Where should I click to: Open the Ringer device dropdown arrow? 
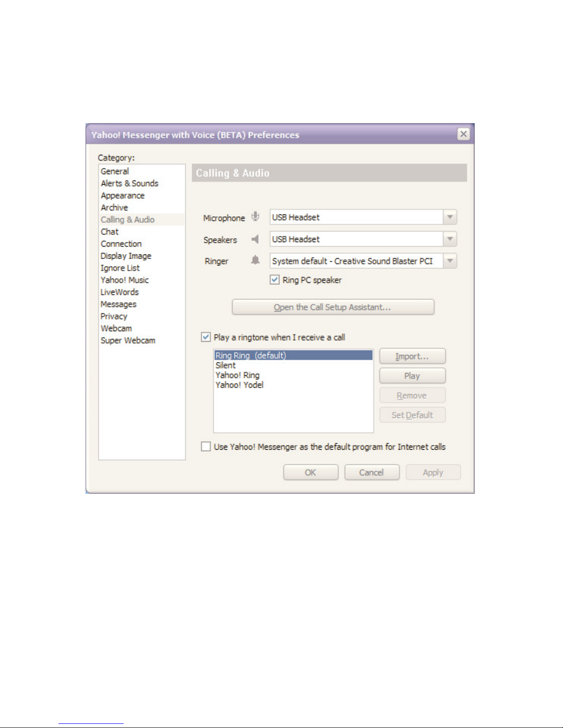(450, 261)
